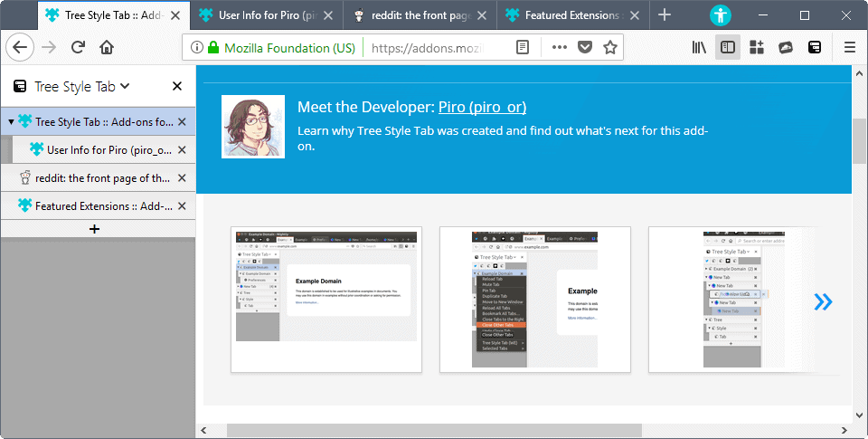
Task: Switch to reddit front page top tab
Action: point(420,15)
